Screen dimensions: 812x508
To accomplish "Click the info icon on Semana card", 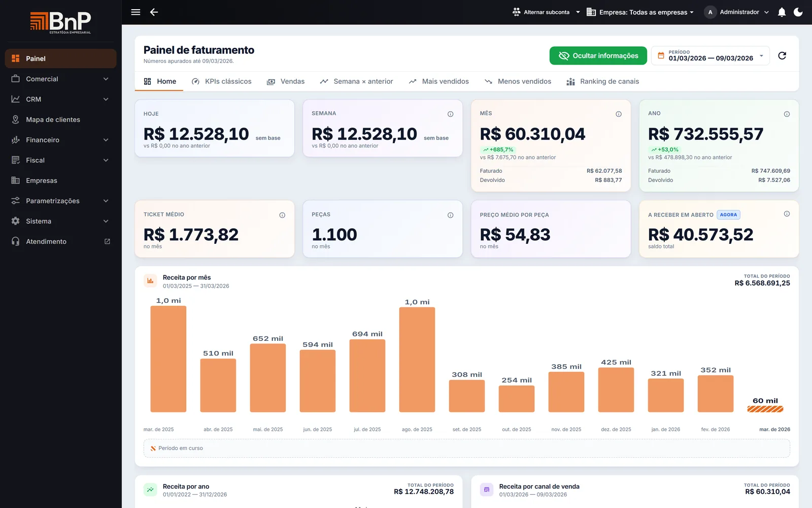I will pos(450,114).
